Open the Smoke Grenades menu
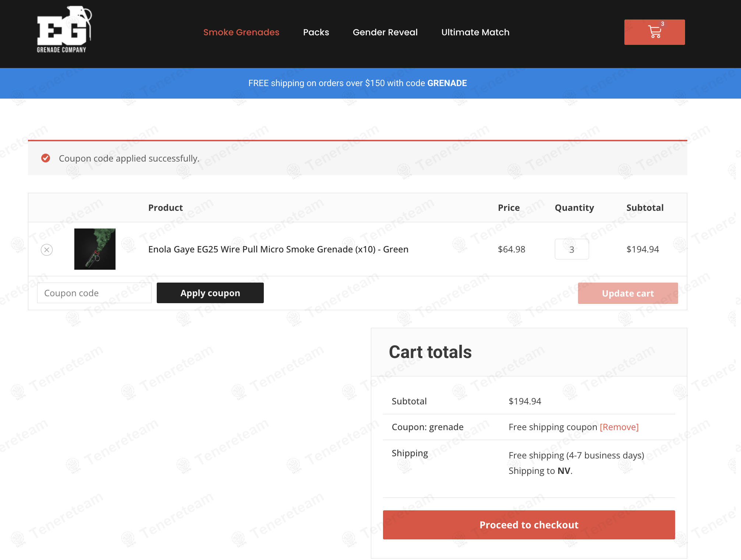This screenshot has width=741, height=560. click(x=241, y=32)
